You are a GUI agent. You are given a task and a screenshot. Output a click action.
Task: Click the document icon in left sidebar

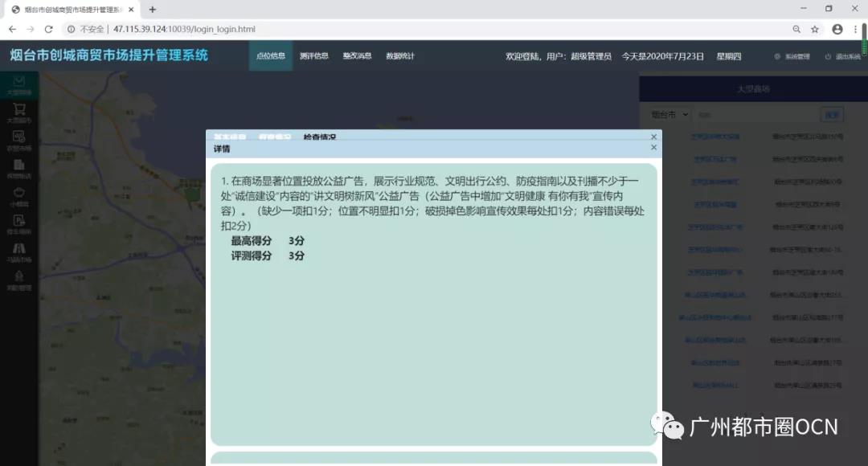[x=19, y=165]
